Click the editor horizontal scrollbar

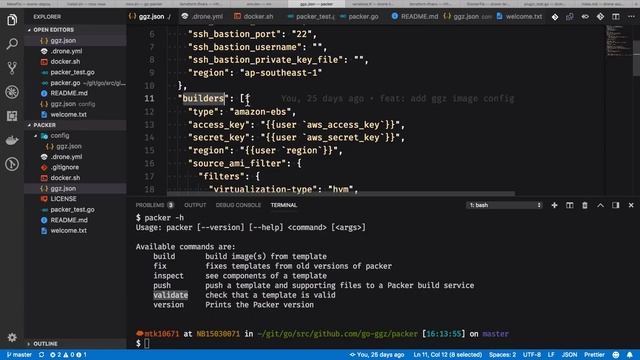(x=341, y=193)
